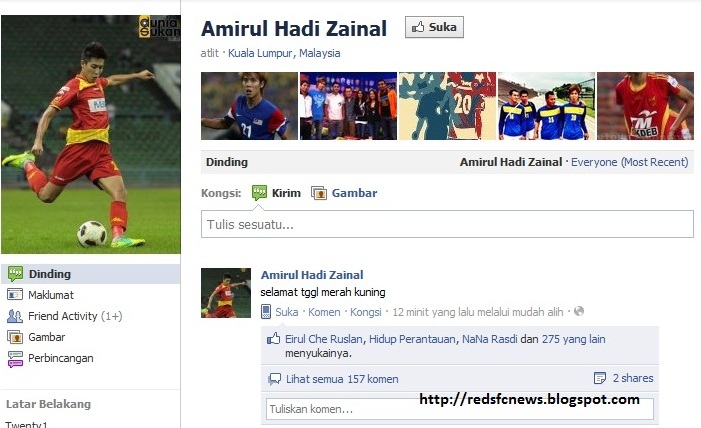Click the Dinding speech bubble icon in sidebar

(15, 274)
